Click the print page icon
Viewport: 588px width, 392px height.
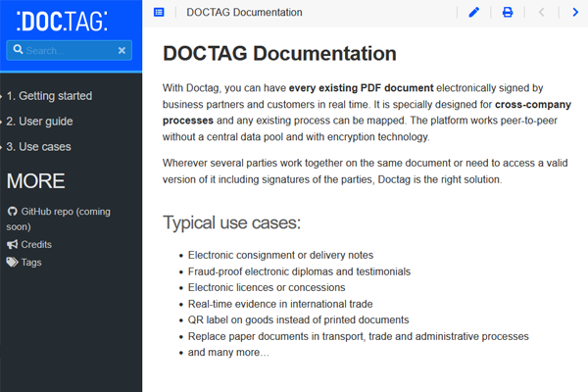point(508,13)
